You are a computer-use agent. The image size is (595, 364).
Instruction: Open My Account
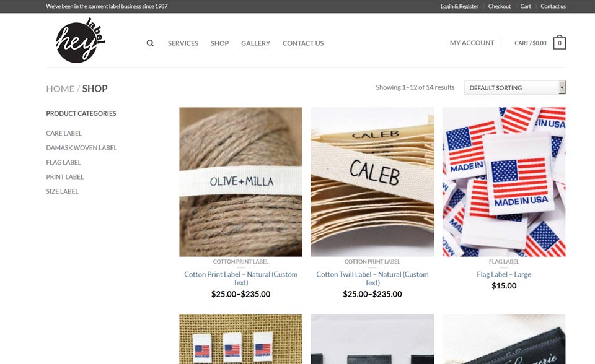pyautogui.click(x=472, y=43)
